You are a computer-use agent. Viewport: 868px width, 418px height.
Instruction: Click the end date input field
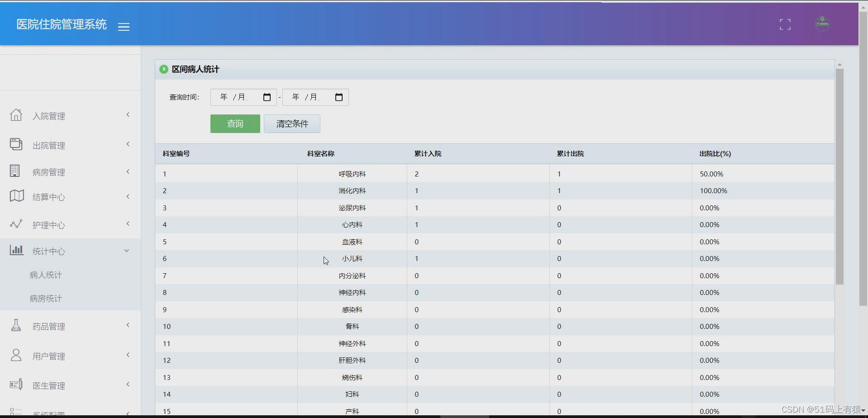(x=315, y=97)
